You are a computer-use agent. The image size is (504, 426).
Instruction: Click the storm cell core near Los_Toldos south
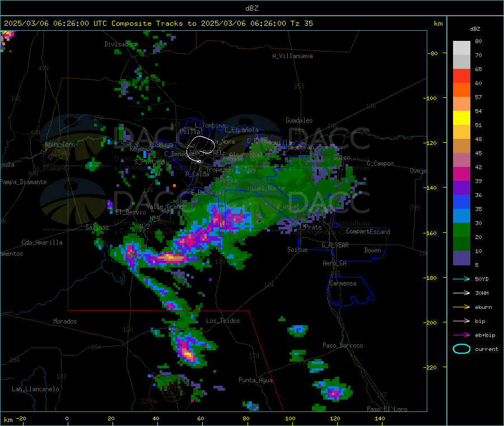[x=188, y=355]
